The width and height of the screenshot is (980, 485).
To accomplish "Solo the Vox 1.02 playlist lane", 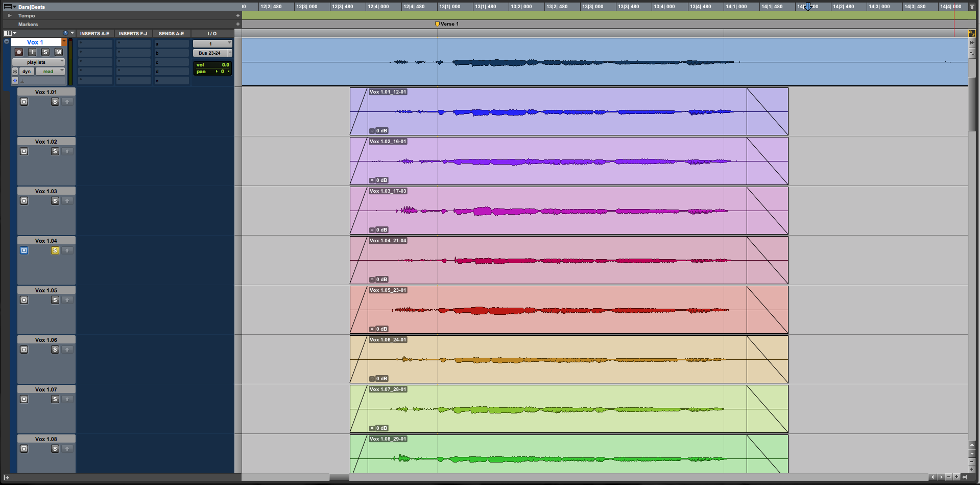I will [55, 151].
